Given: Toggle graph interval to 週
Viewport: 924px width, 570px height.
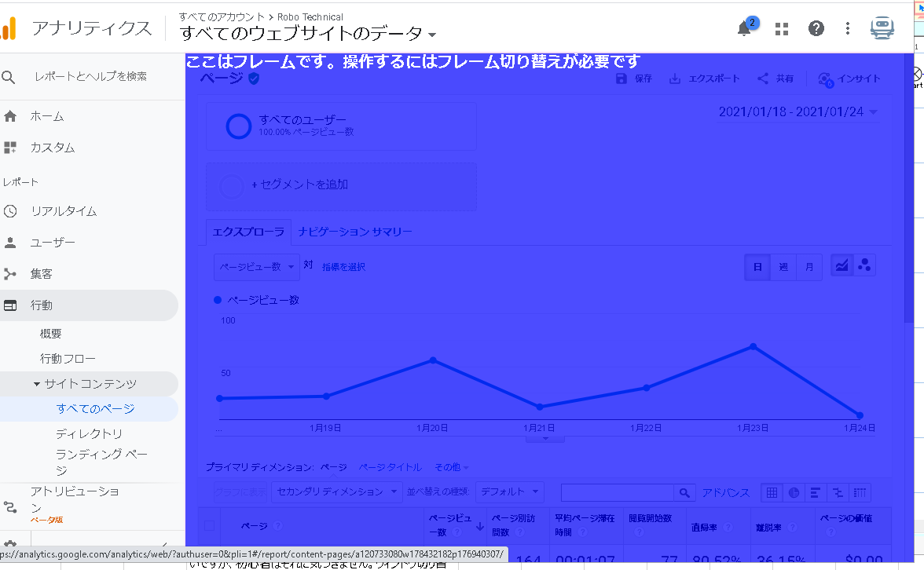Looking at the screenshot, I should click(783, 267).
